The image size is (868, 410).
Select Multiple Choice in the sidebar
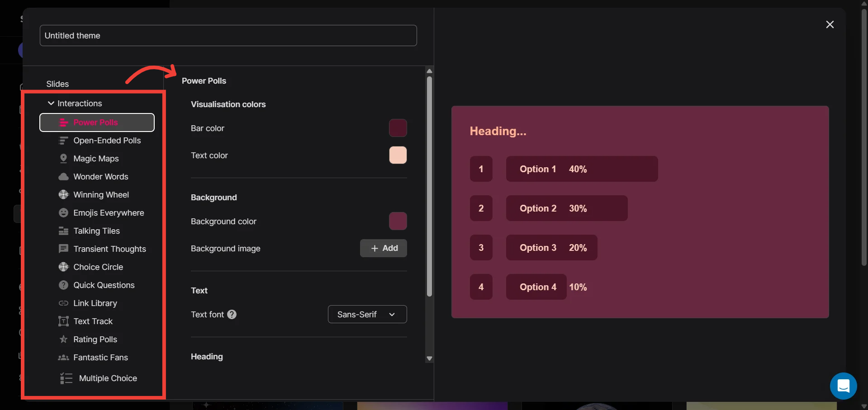[108, 378]
